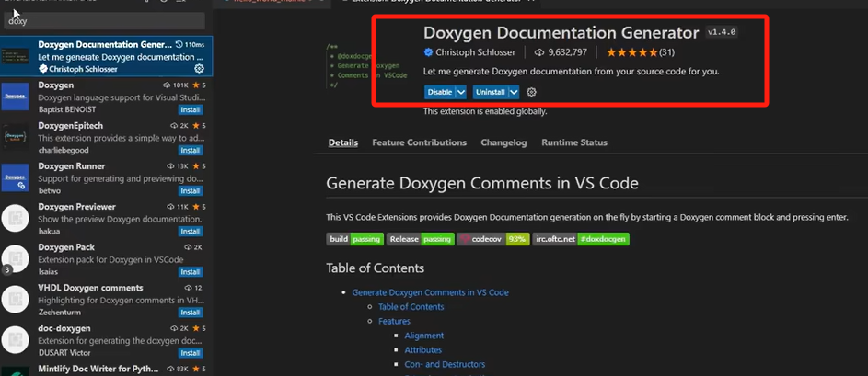Expand the Uninstall button dropdown arrow
The width and height of the screenshot is (868, 376).
tap(515, 92)
